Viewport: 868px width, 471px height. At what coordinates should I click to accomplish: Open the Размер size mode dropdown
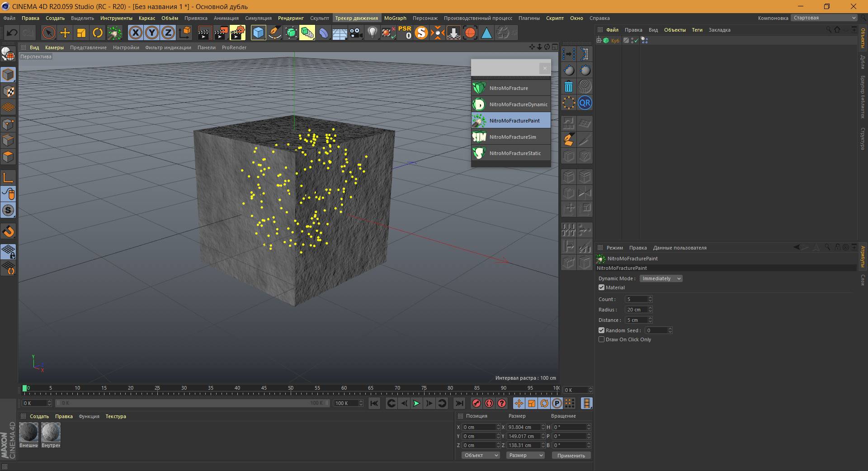525,455
